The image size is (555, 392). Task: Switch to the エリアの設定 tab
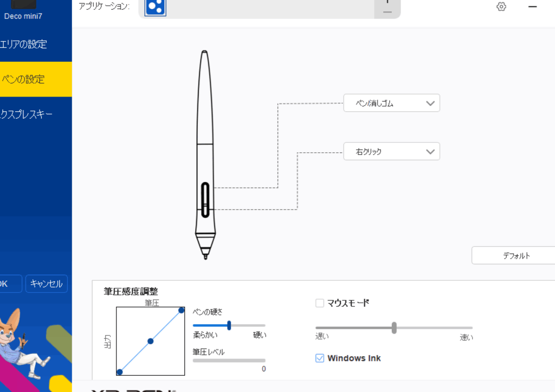(x=36, y=44)
